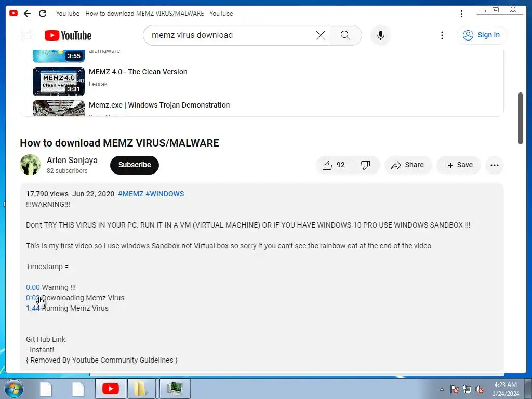Click the '82 subscribers' text

(x=67, y=170)
